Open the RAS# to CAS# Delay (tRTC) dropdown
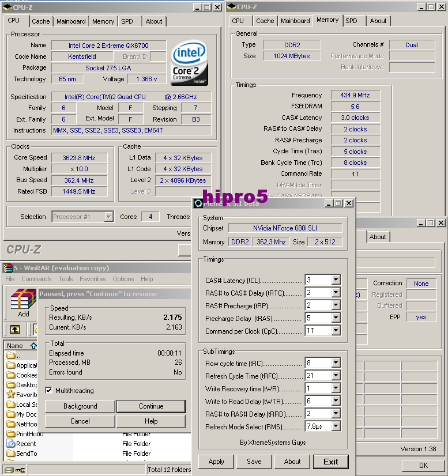Viewport: 448px width, 476px height. pos(336,292)
